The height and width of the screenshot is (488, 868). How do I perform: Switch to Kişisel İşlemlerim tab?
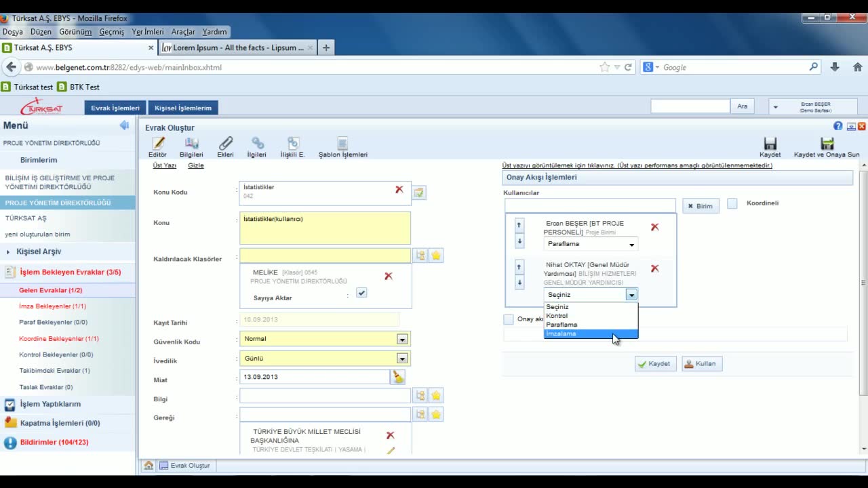point(183,108)
